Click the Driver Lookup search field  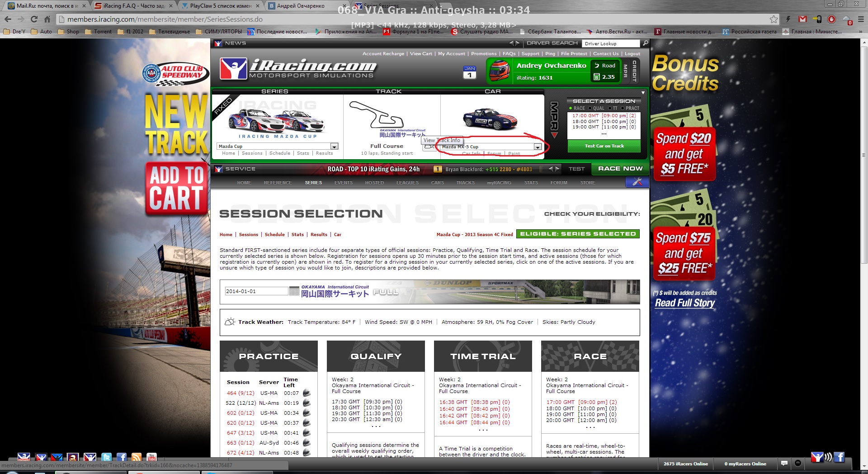pyautogui.click(x=611, y=43)
